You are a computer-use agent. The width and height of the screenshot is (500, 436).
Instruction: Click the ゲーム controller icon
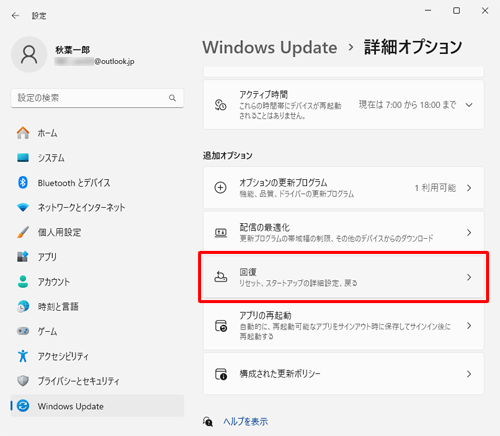(x=23, y=331)
